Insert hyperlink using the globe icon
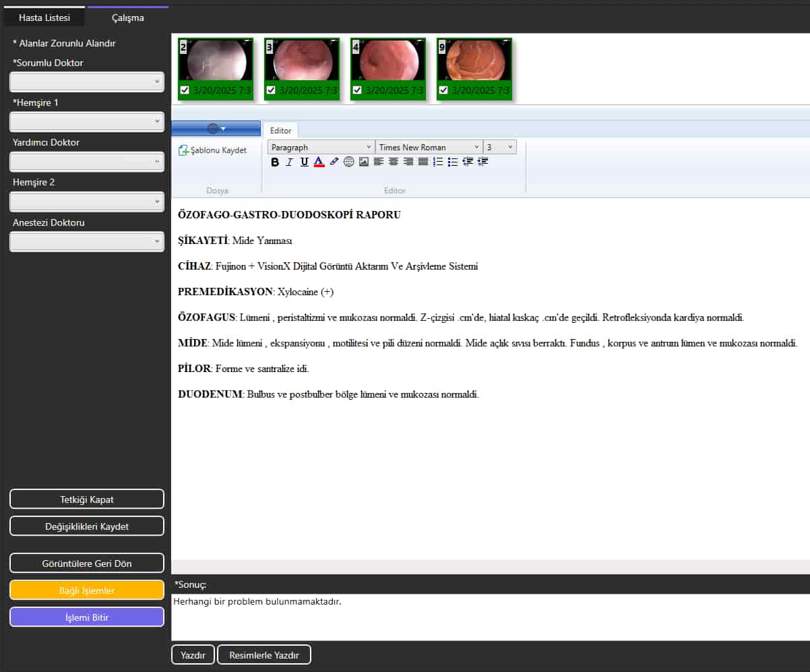810x672 pixels. [348, 162]
